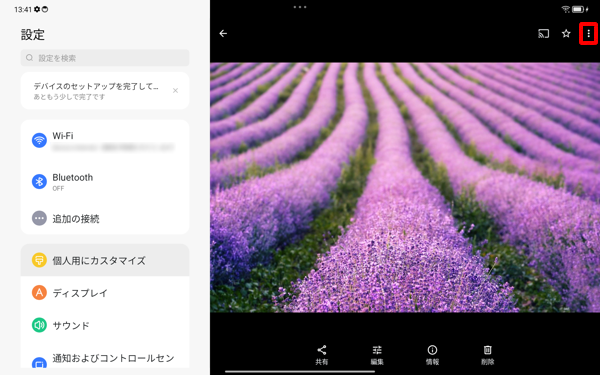
Task: Cast the photo to another screen
Action: (x=543, y=34)
